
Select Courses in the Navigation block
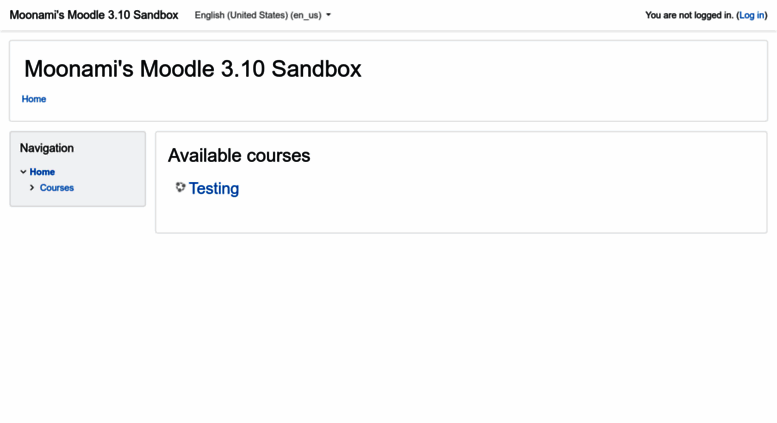(x=57, y=188)
